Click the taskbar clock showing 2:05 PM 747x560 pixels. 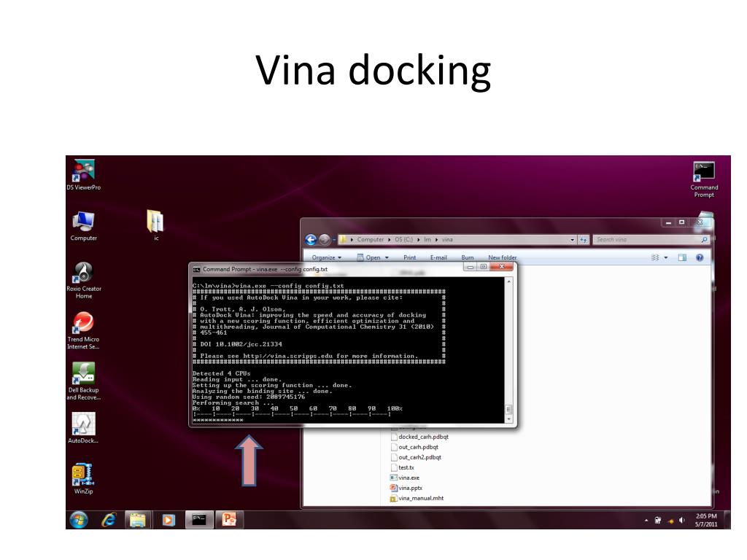pyautogui.click(x=705, y=520)
